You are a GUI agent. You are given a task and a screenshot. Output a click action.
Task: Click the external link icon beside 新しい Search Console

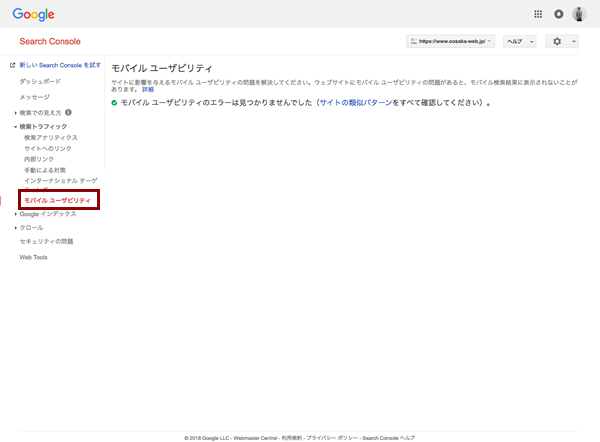click(13, 65)
